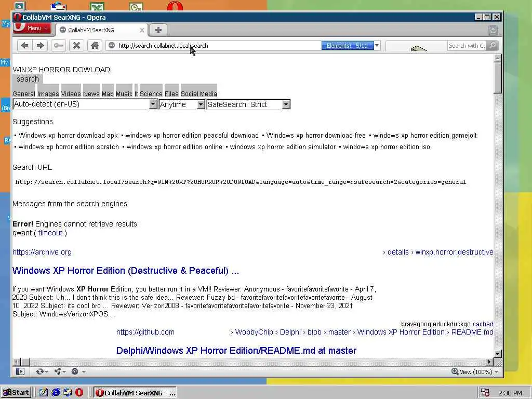The width and height of the screenshot is (532, 399).
Task: Expand the Opera Link dropdown arrow
Action: point(46,372)
